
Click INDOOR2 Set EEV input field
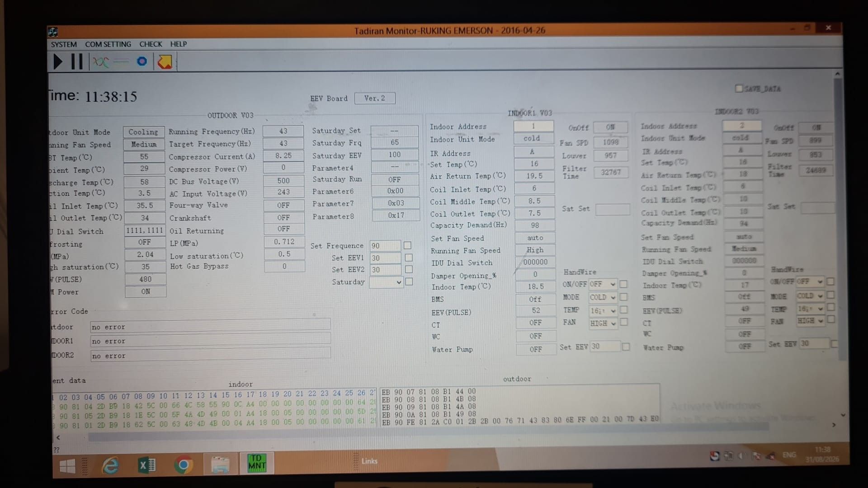click(814, 343)
